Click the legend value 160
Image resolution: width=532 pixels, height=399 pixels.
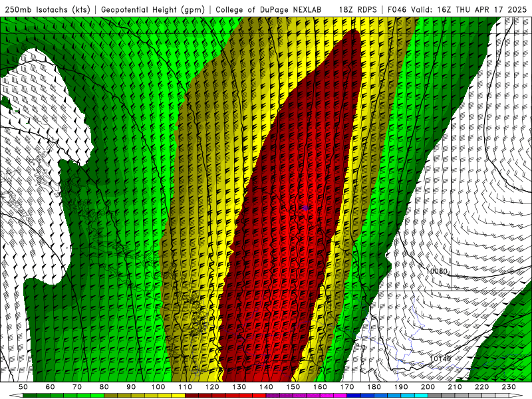click(320, 387)
